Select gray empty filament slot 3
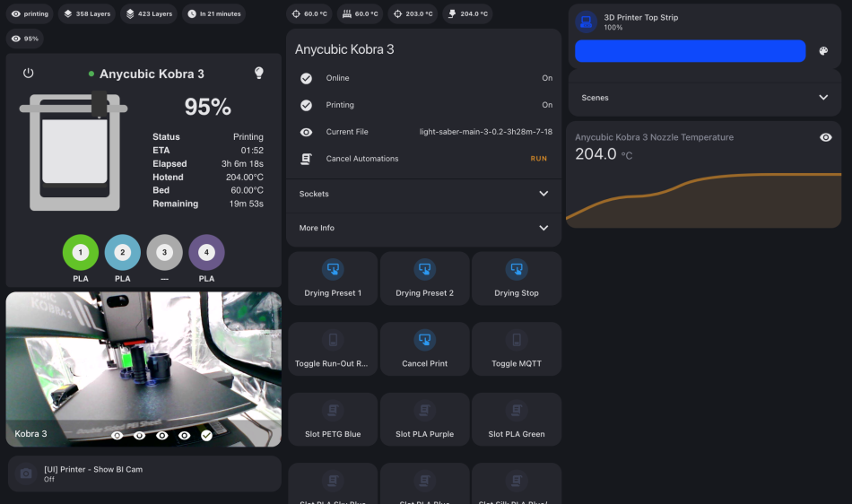The image size is (852, 504). click(x=165, y=252)
